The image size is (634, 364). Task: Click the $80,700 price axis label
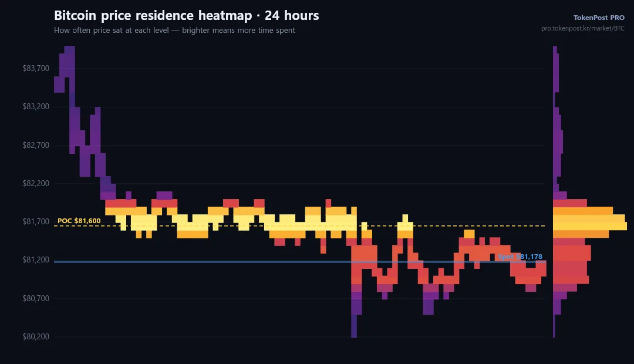[36, 298]
